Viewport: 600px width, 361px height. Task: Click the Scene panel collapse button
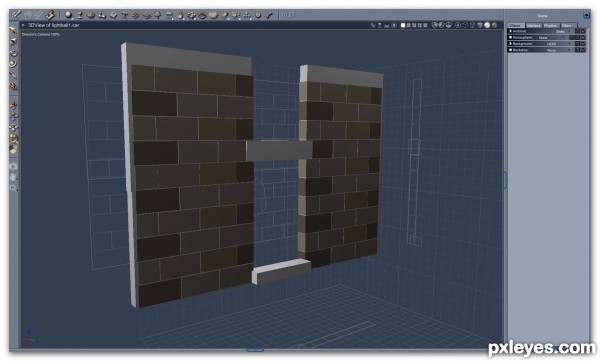click(586, 15)
